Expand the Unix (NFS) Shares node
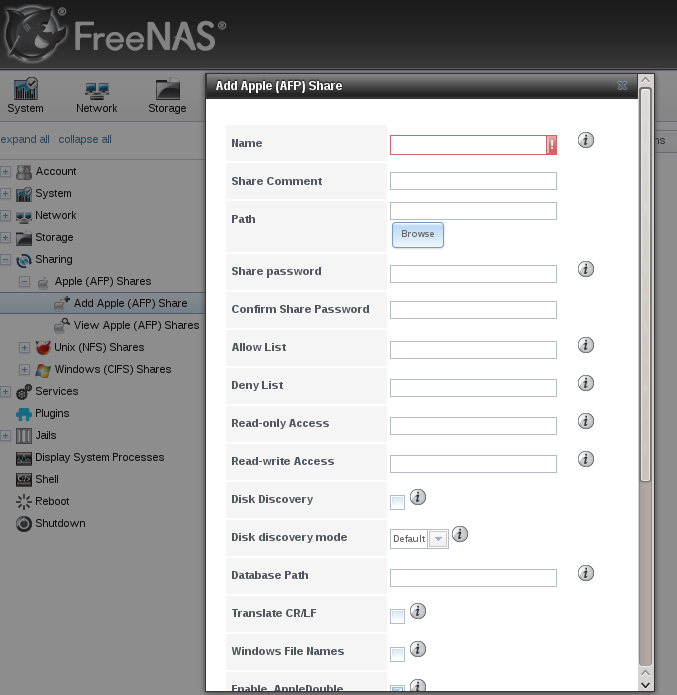 pos(24,348)
